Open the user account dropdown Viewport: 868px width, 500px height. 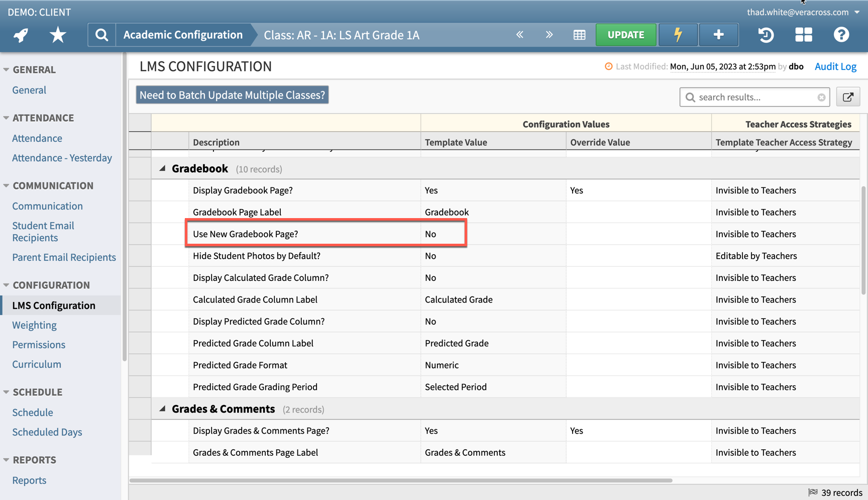click(857, 12)
